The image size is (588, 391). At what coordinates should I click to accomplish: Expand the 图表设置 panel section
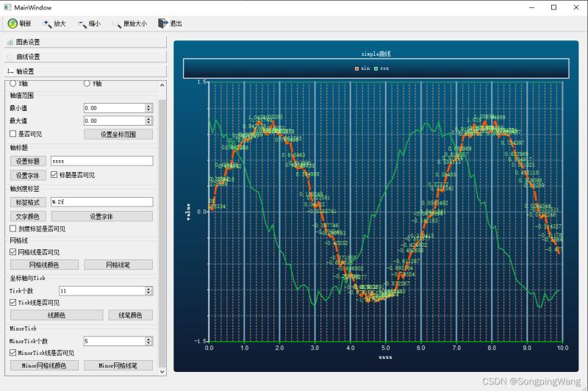click(x=85, y=43)
